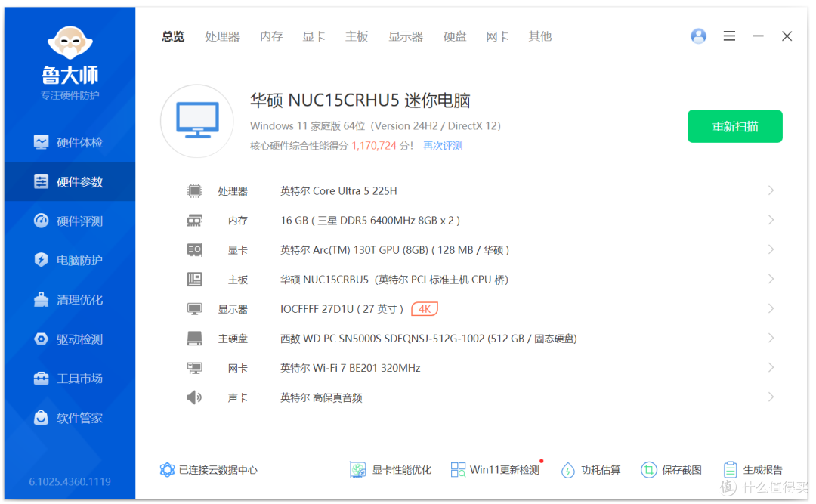The width and height of the screenshot is (816, 504).
Task: Open 驱动检测 sidebar item
Action: [x=70, y=339]
